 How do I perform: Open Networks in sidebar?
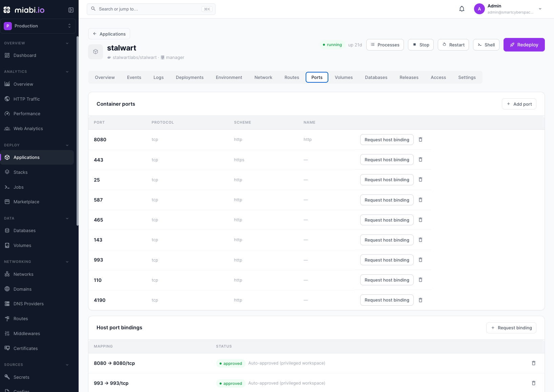click(x=37, y=274)
